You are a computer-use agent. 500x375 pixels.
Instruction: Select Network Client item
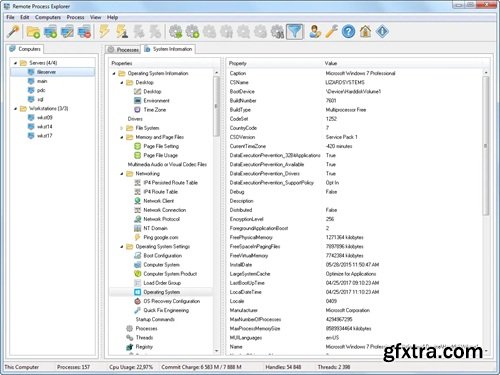pos(158,201)
